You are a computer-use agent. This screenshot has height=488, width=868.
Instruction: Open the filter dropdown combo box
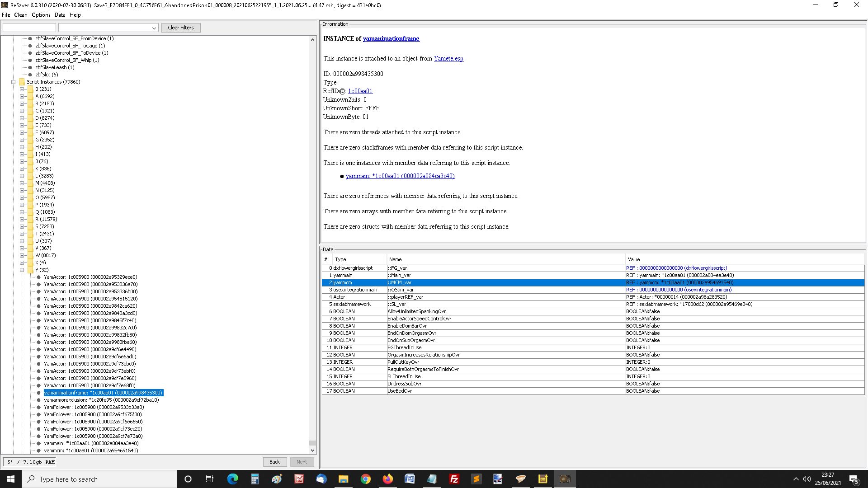point(108,28)
